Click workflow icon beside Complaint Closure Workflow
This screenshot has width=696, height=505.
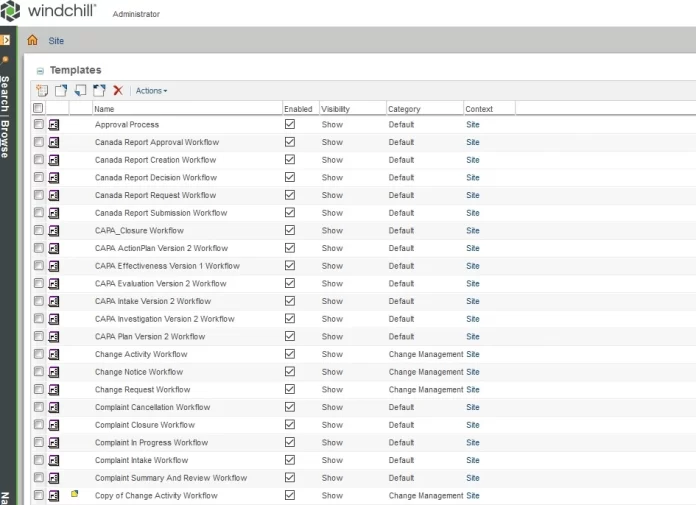54,425
